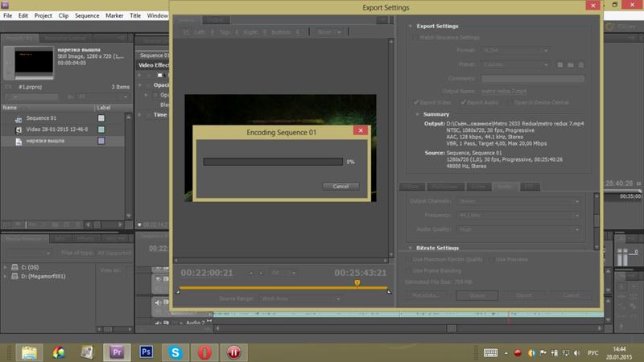Screen dimensions: 644x362
Task: Toggle Use Frame Blending checkbox
Action: [x=409, y=271]
